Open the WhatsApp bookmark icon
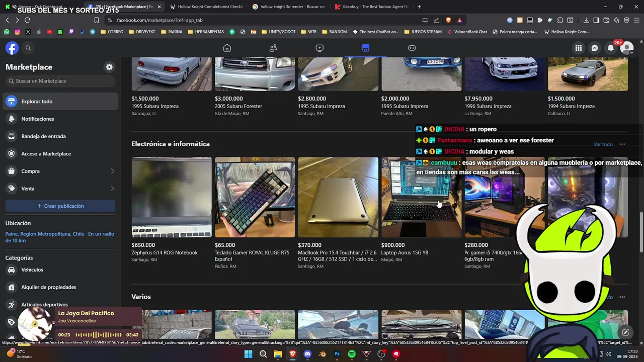Screen dimensions: 644x362 (7, 32)
